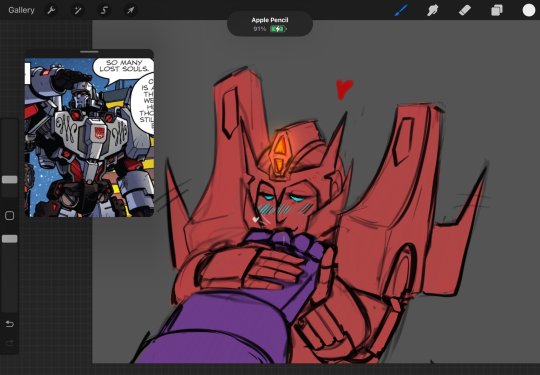Open the Gallery

(x=21, y=10)
